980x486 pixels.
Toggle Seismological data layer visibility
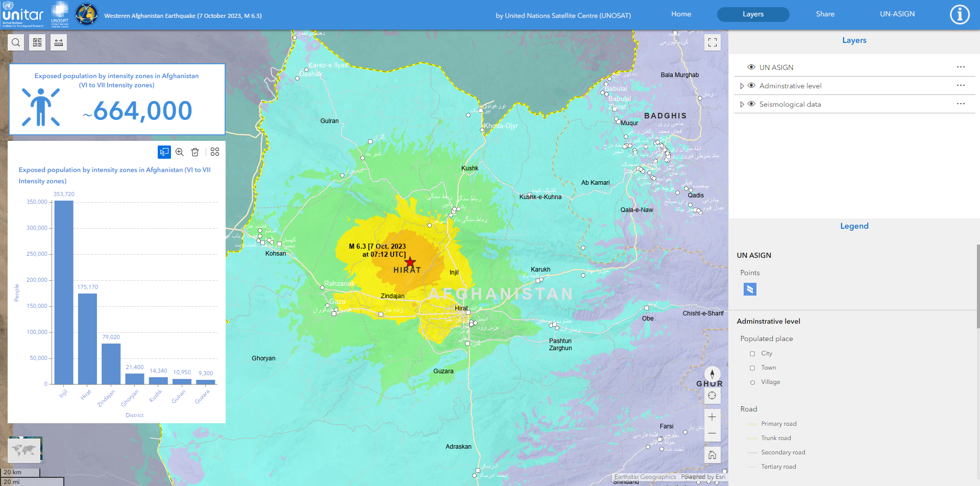click(x=751, y=104)
